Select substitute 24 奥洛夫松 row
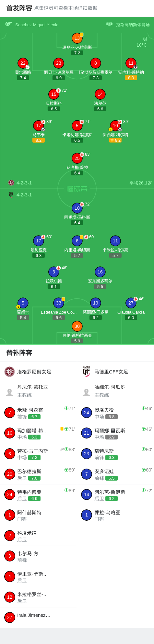154x644 pixels. click(115, 413)
